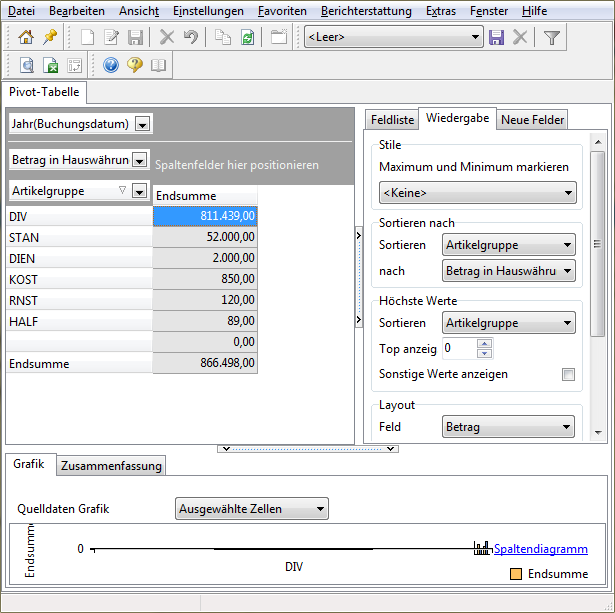615x613 pixels.
Task: Click the Endsumme orange legend swatch
Action: tap(515, 574)
